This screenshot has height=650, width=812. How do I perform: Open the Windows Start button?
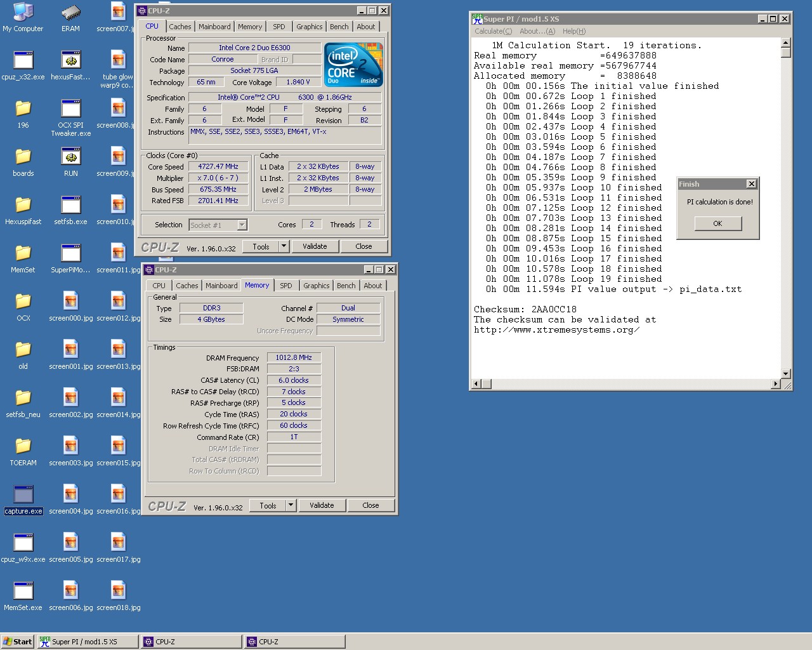(x=17, y=642)
